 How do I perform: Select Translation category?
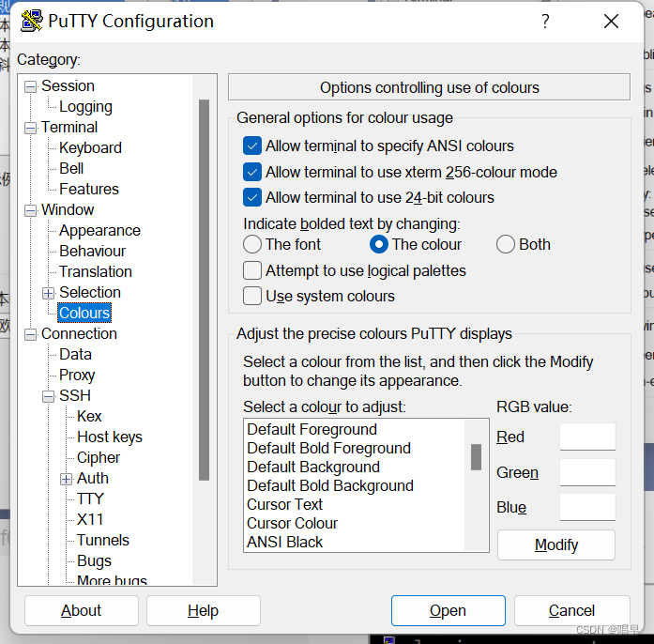click(x=96, y=271)
